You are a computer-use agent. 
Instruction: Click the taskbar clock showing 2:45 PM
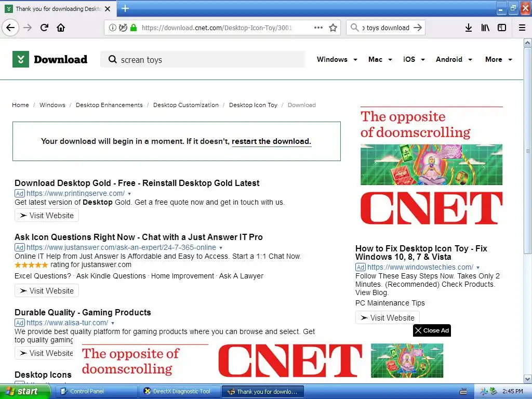[x=512, y=392]
